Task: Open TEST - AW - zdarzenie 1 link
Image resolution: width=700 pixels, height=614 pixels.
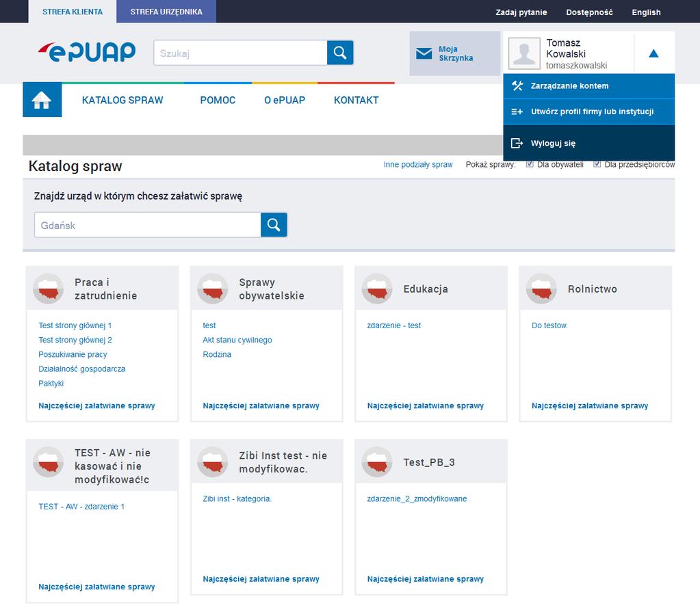Action: coord(81,507)
